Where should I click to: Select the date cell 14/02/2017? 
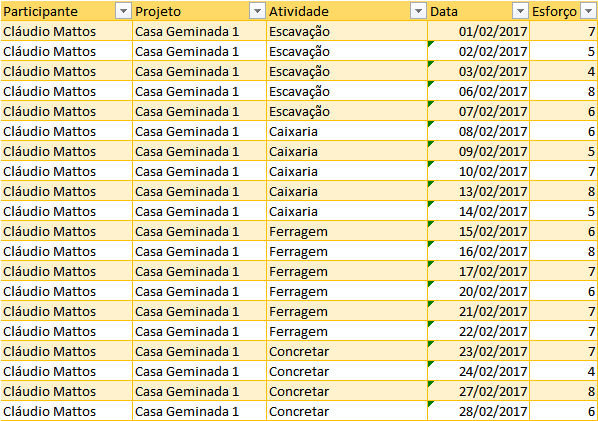pyautogui.click(x=478, y=211)
